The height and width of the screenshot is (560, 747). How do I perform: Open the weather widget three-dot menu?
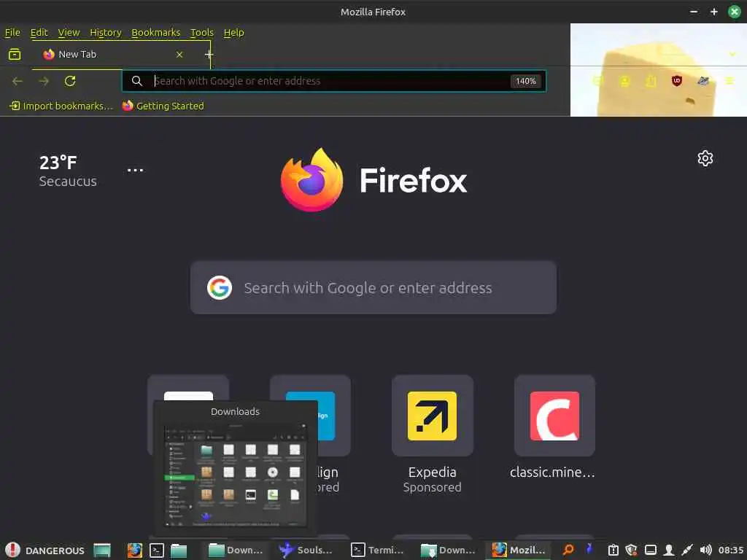coord(135,170)
